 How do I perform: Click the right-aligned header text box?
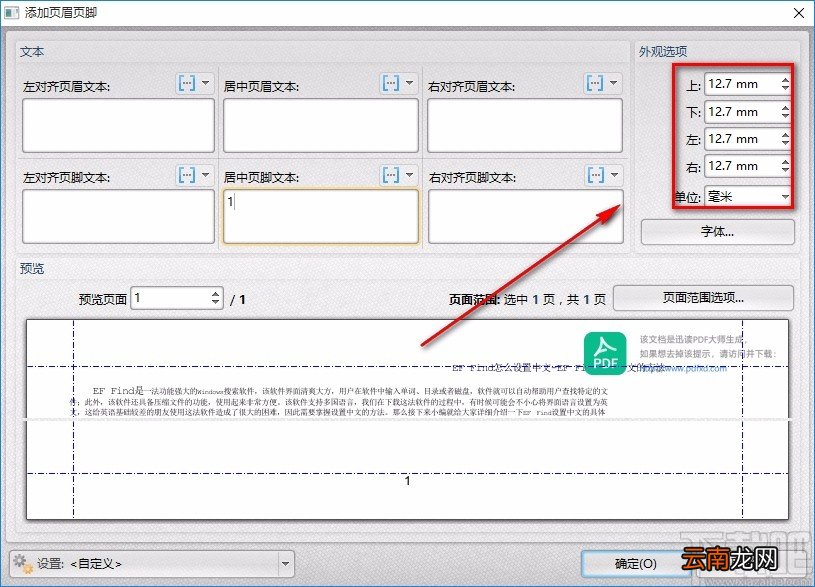(525, 125)
